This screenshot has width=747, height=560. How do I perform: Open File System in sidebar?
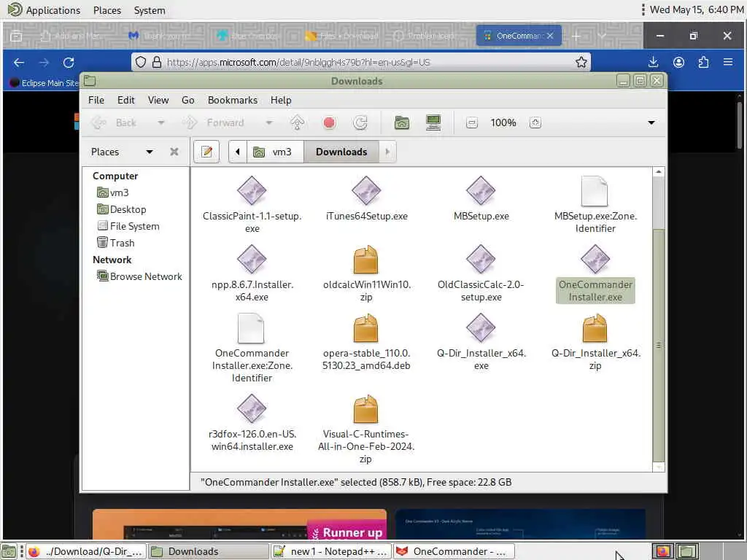[128, 226]
